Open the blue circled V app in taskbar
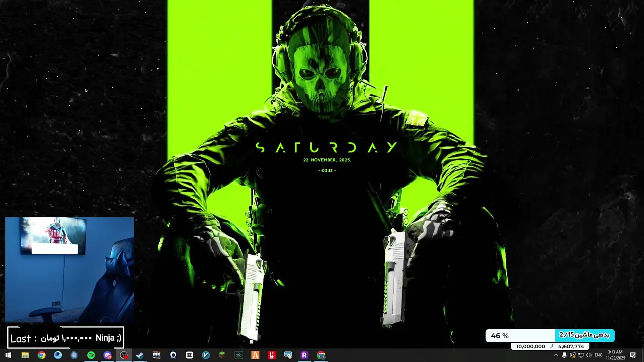This screenshot has height=362, width=644. coord(206,355)
